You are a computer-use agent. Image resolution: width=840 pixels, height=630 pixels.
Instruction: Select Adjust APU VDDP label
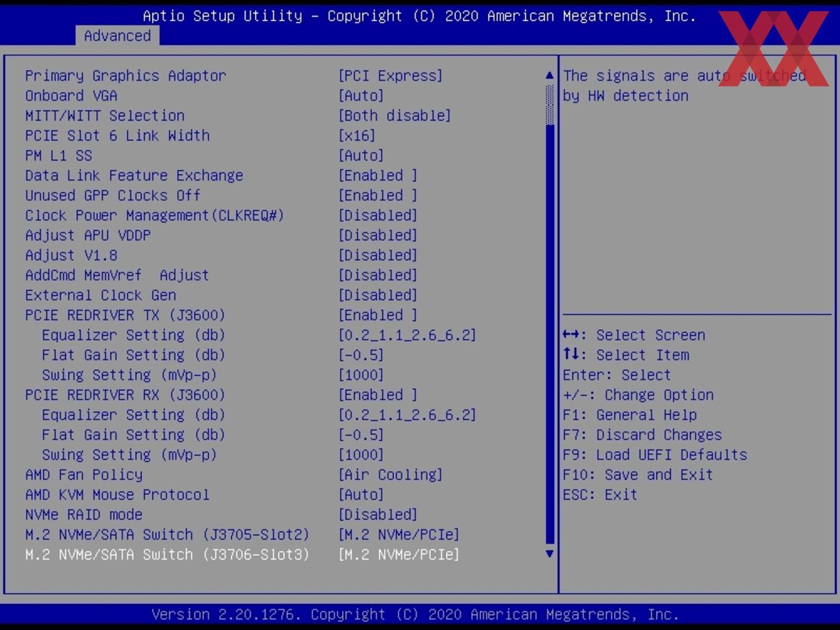point(88,235)
